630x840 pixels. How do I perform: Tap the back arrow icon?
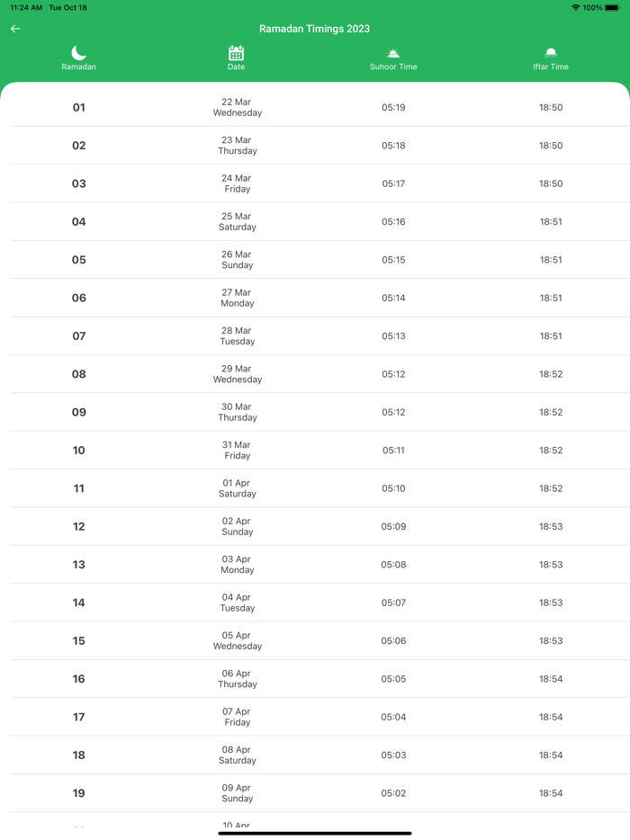tap(15, 29)
